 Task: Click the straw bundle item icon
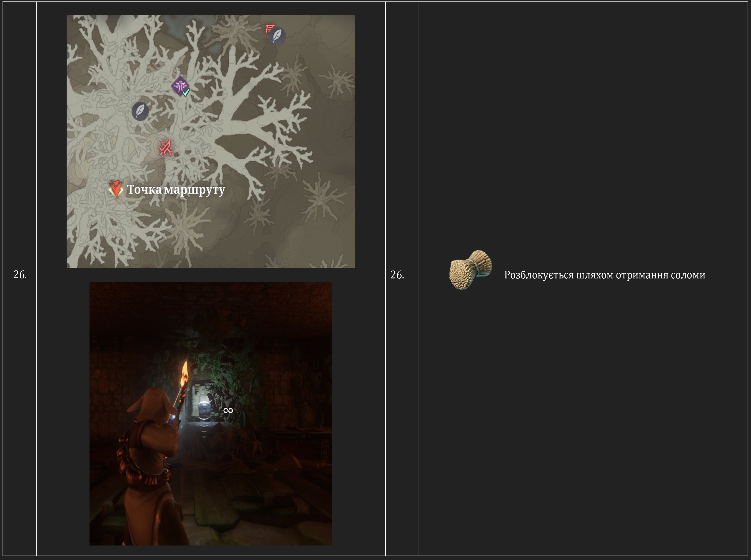[x=470, y=270]
